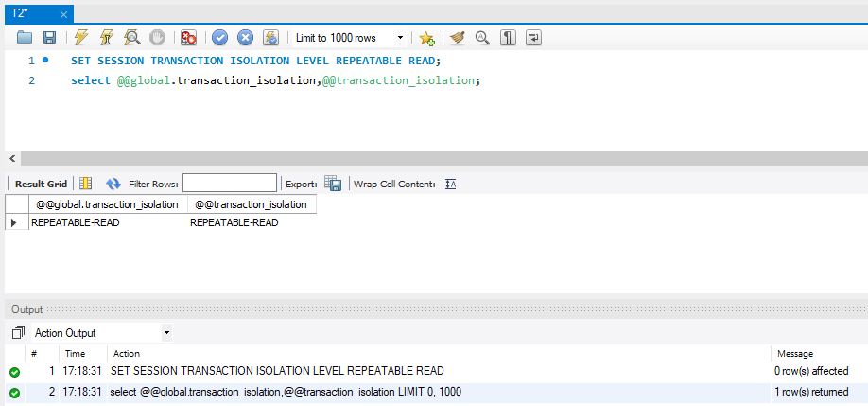Image resolution: width=868 pixels, height=406 pixels.
Task: Click the Message column header in output
Action: (795, 353)
